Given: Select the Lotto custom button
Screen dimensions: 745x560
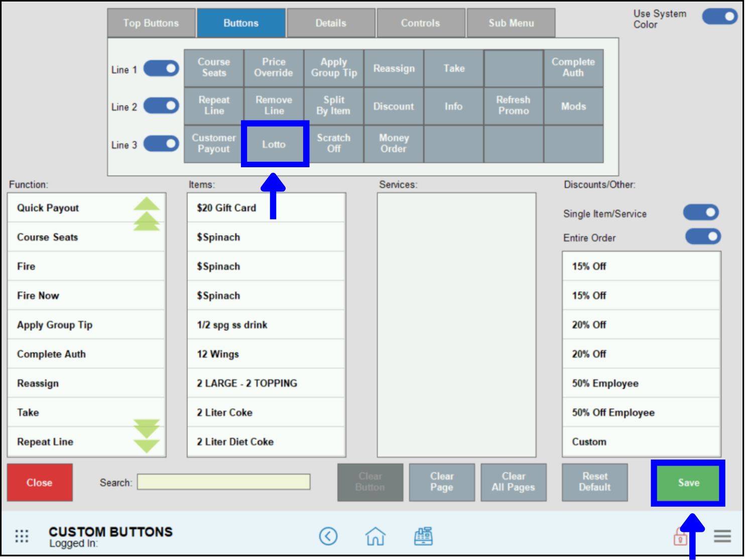Looking at the screenshot, I should coord(275,144).
